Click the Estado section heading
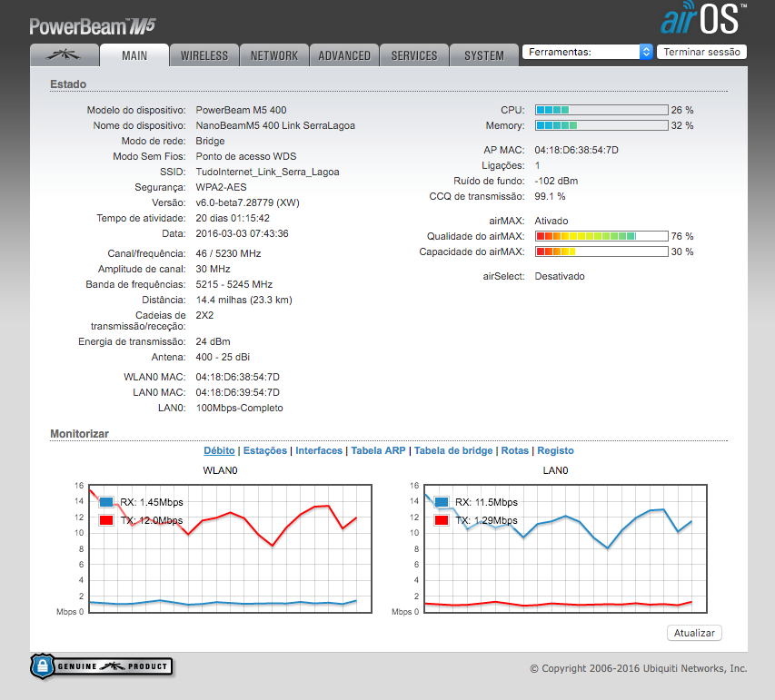This screenshot has width=775, height=700. tap(68, 84)
